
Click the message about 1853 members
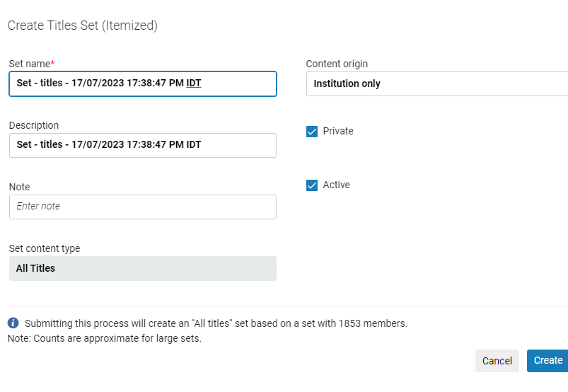point(216,323)
